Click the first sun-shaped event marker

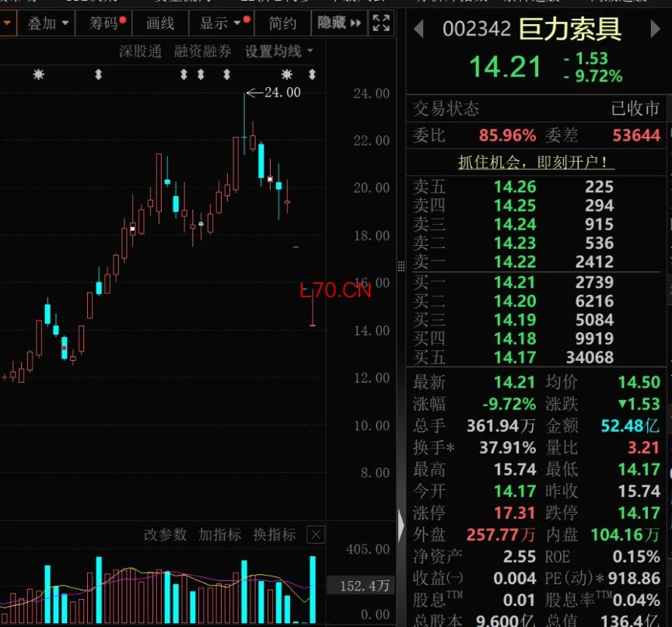point(39,75)
